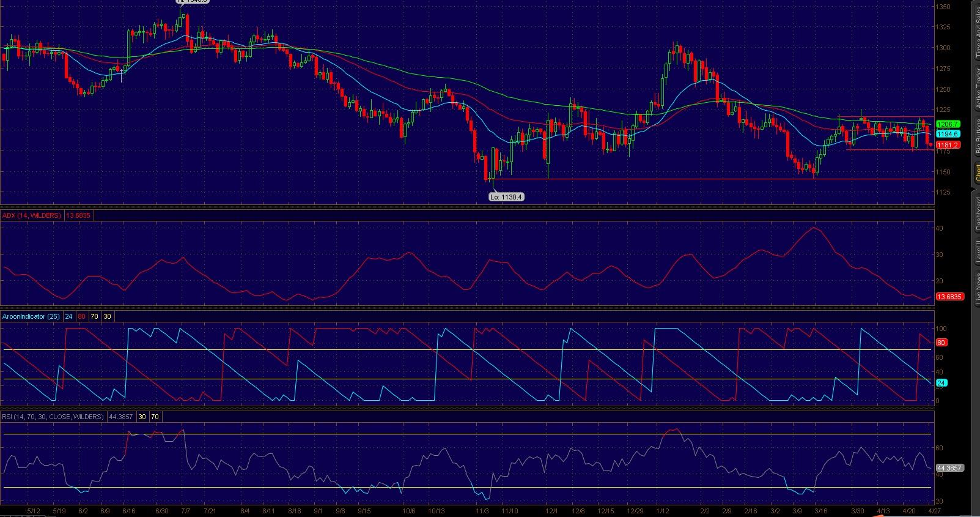Click the red 1181.2 price bubble

click(948, 145)
